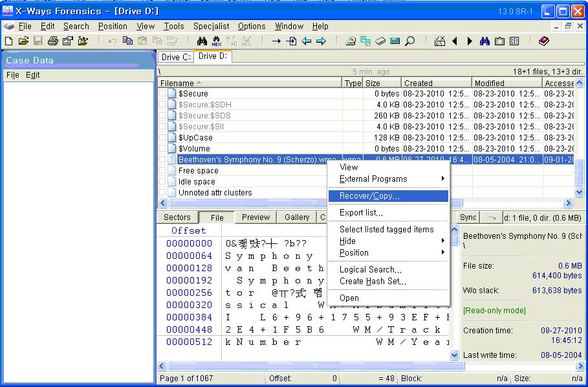Click the Copy block toolbar icon
Viewport: 588px width, 387px height.
coord(128,41)
